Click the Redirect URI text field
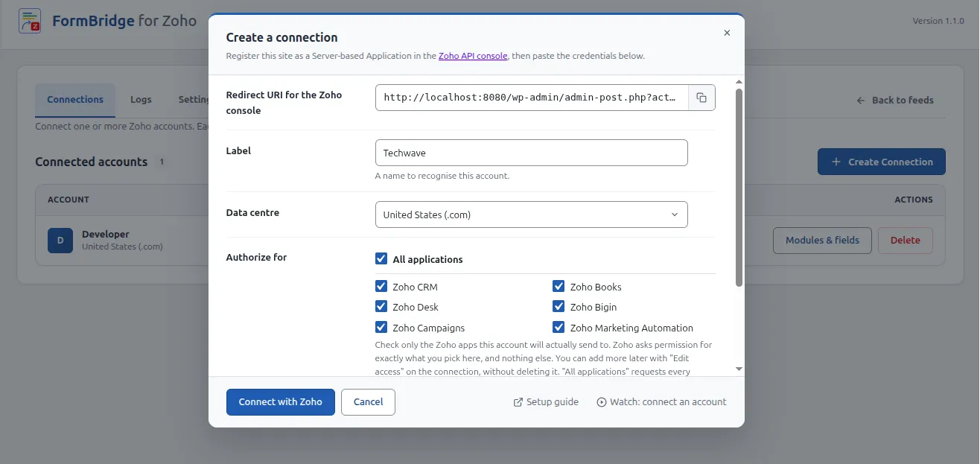This screenshot has width=980, height=464. 532,98
